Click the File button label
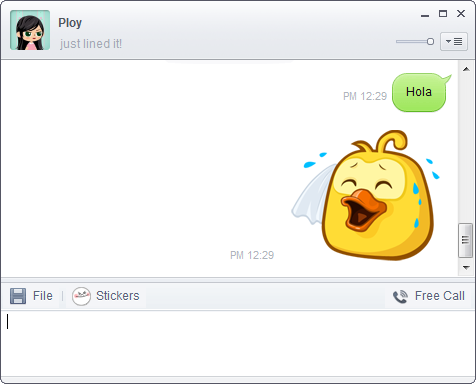Screen dimensions: 476x384 click(x=43, y=296)
